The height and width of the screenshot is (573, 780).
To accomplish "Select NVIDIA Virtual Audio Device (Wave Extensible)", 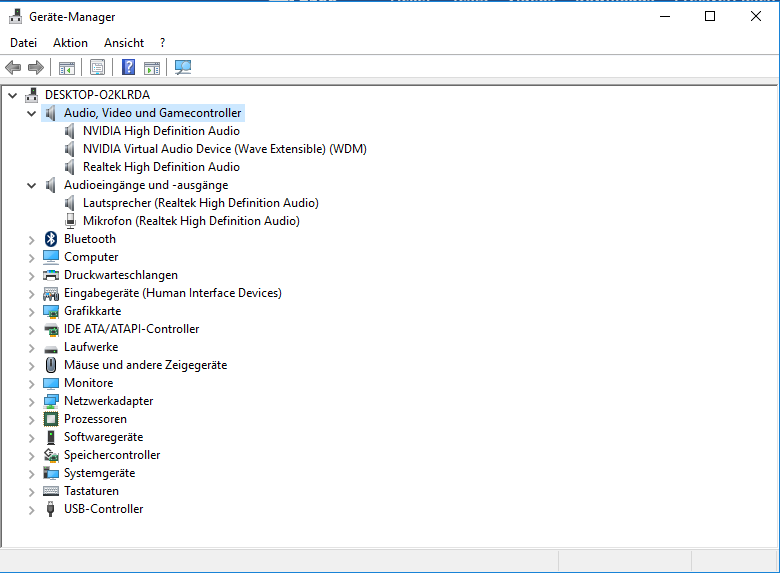I will pyautogui.click(x=225, y=149).
